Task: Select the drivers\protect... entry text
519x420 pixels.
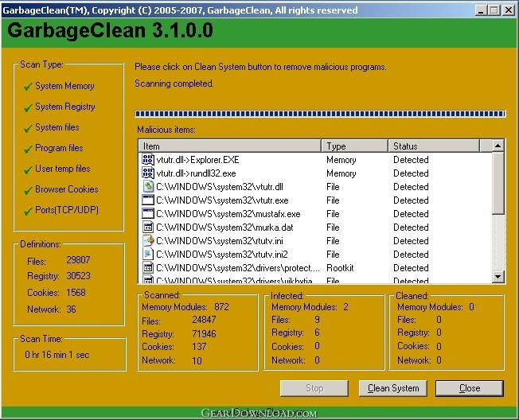Action: 238,268
